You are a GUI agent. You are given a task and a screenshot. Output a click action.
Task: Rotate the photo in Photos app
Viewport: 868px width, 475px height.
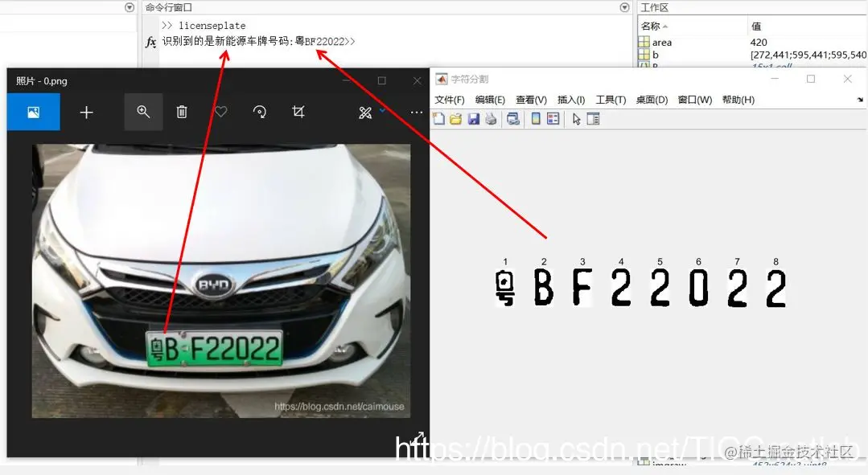click(260, 113)
